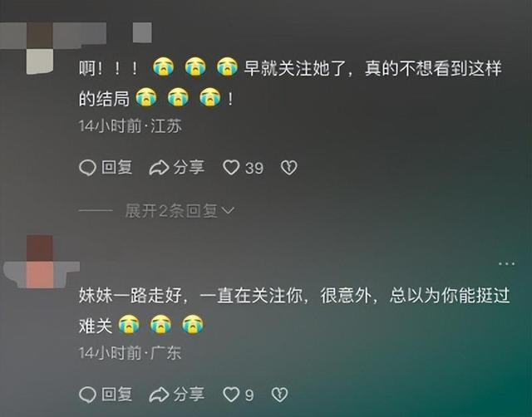Expand 展开2条回复 replies
Image resolution: width=532 pixels, height=417 pixels.
[180, 211]
